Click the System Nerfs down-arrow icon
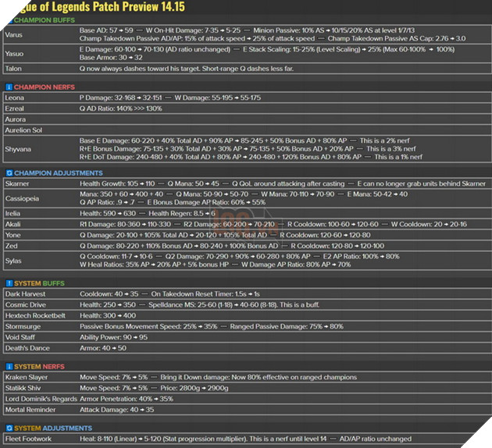492x448 pixels. point(9,366)
